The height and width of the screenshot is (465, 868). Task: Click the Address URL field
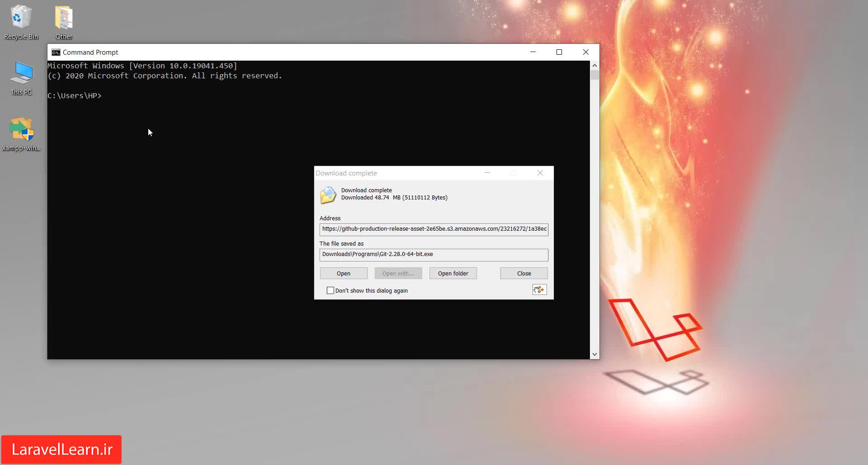click(x=434, y=229)
